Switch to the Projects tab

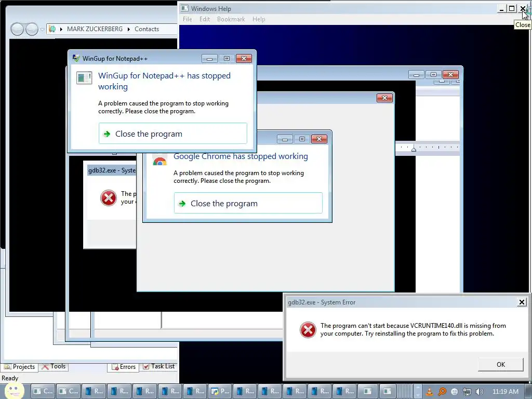coord(20,367)
